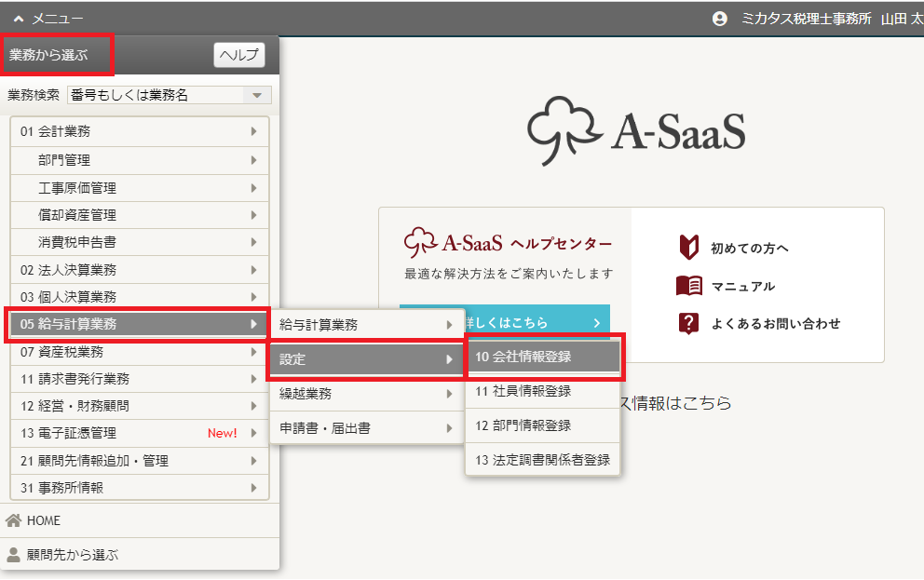Viewport: 924px width, 580px height.
Task: Click the メニュー header label
Action: click(x=57, y=19)
